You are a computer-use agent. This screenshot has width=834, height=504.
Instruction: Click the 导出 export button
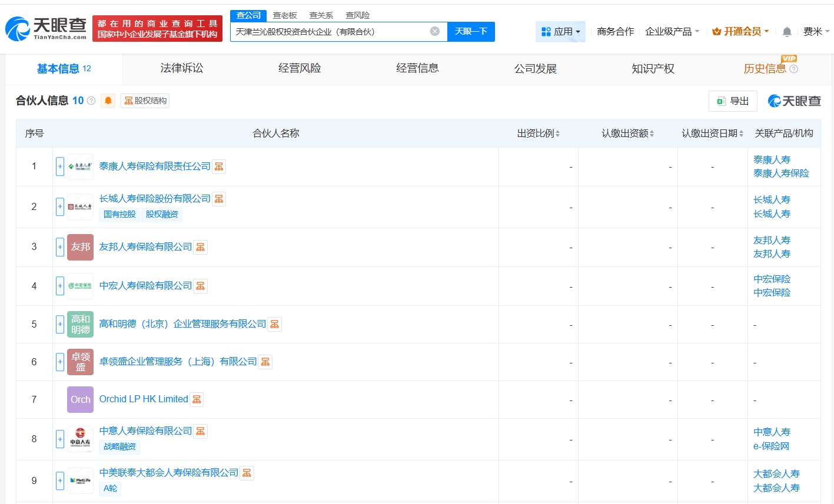click(733, 101)
